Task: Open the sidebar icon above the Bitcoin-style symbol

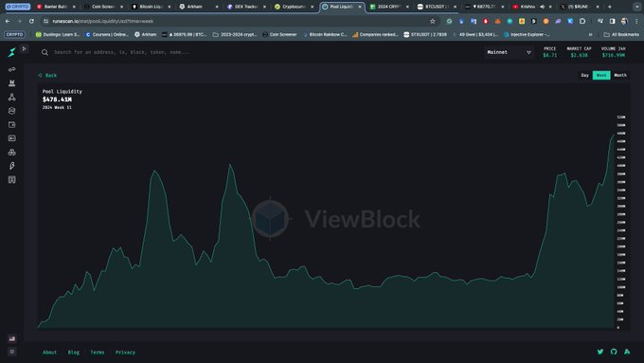Action: [12, 152]
